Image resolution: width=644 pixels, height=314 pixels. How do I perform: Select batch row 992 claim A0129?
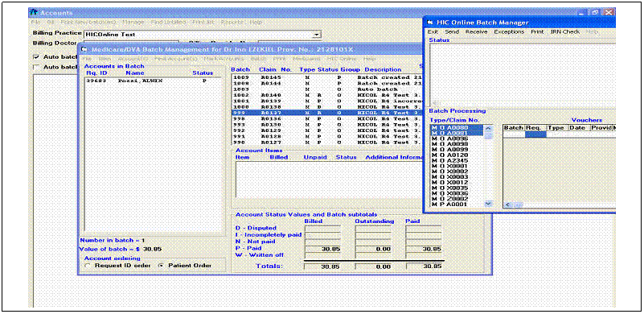[x=327, y=130]
